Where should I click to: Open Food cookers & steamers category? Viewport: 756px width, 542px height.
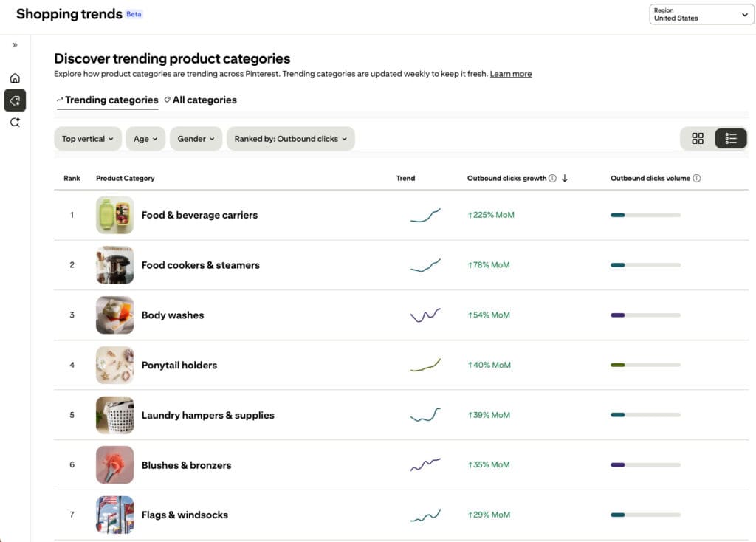point(201,265)
